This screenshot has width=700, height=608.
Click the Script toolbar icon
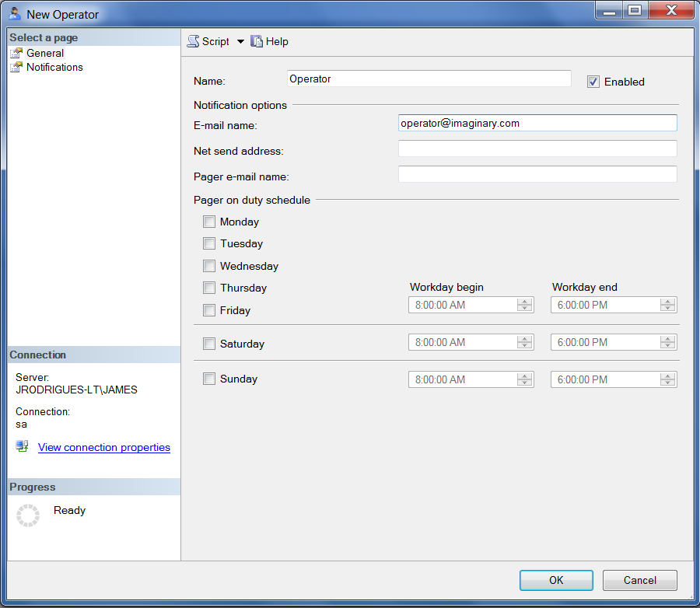tap(194, 42)
